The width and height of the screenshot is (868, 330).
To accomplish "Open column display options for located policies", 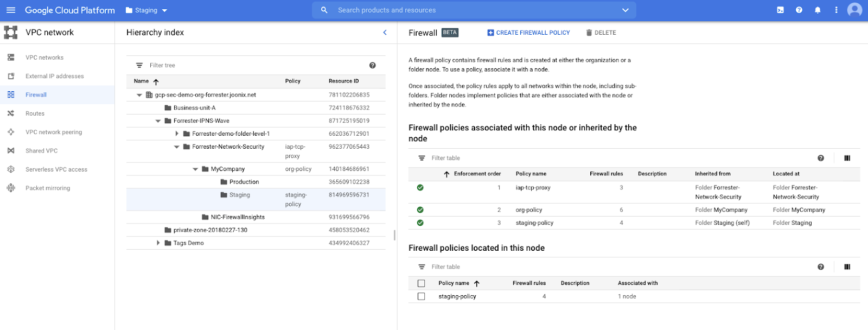I will pos(847,267).
